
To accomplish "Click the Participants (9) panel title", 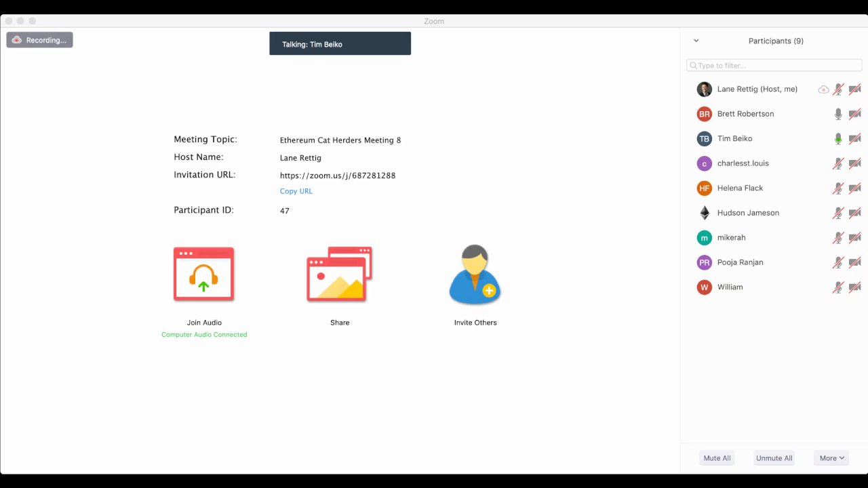I will (x=776, y=41).
